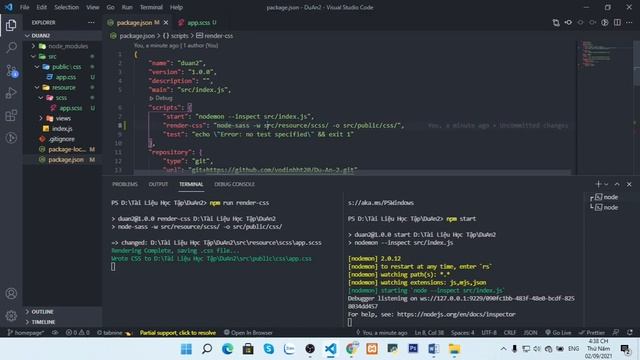
Task: Open Photoshop from the taskbar
Action: pyautogui.click(x=413, y=349)
